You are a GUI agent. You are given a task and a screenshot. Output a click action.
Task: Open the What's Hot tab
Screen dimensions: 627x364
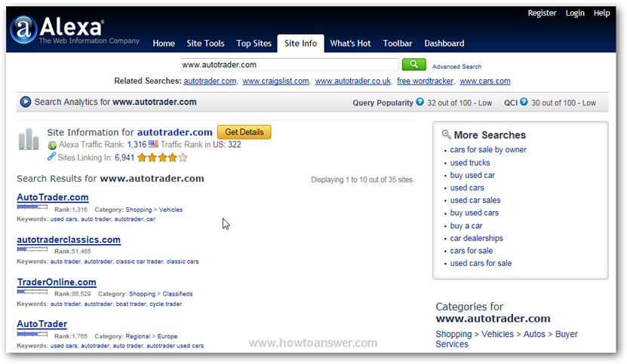coord(350,43)
